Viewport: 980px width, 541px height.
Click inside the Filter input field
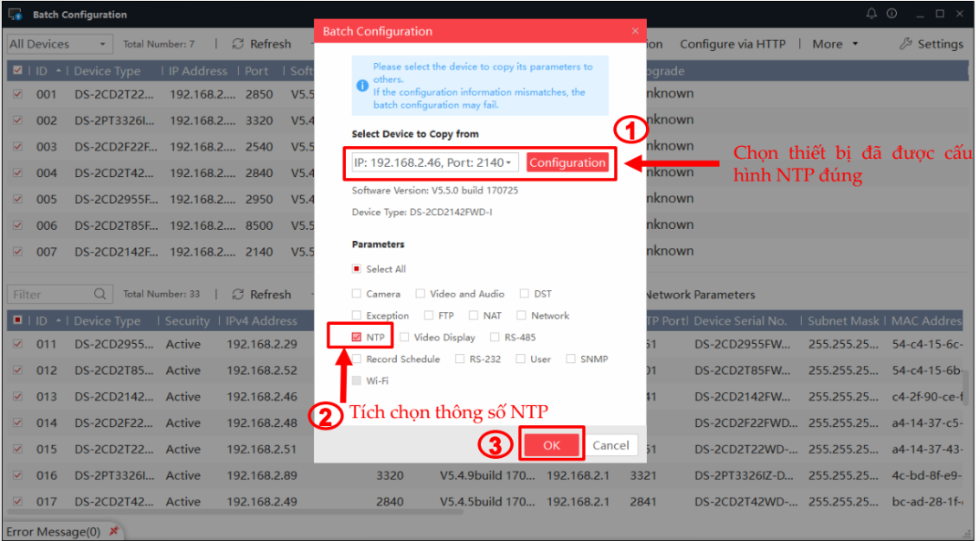(x=50, y=295)
